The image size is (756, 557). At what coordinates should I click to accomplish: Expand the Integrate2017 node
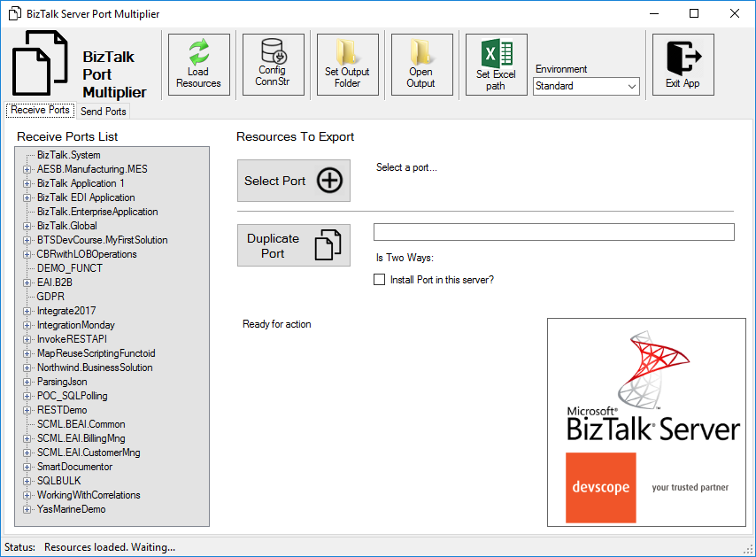point(27,311)
